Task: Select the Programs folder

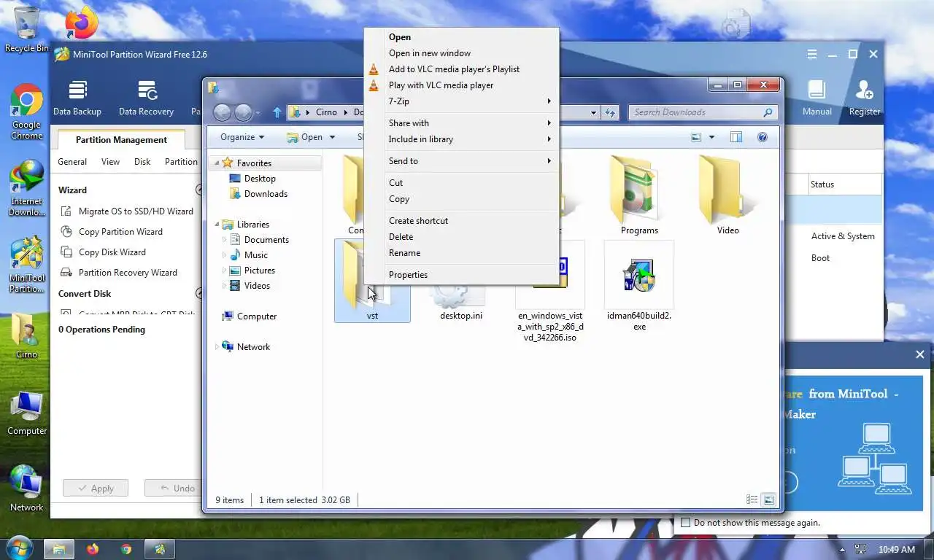Action: [639, 195]
